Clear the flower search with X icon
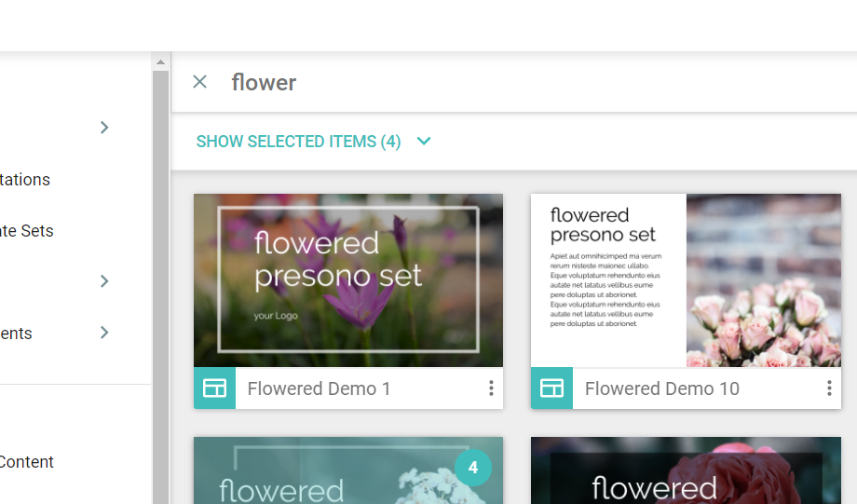This screenshot has width=857, height=504. point(199,82)
